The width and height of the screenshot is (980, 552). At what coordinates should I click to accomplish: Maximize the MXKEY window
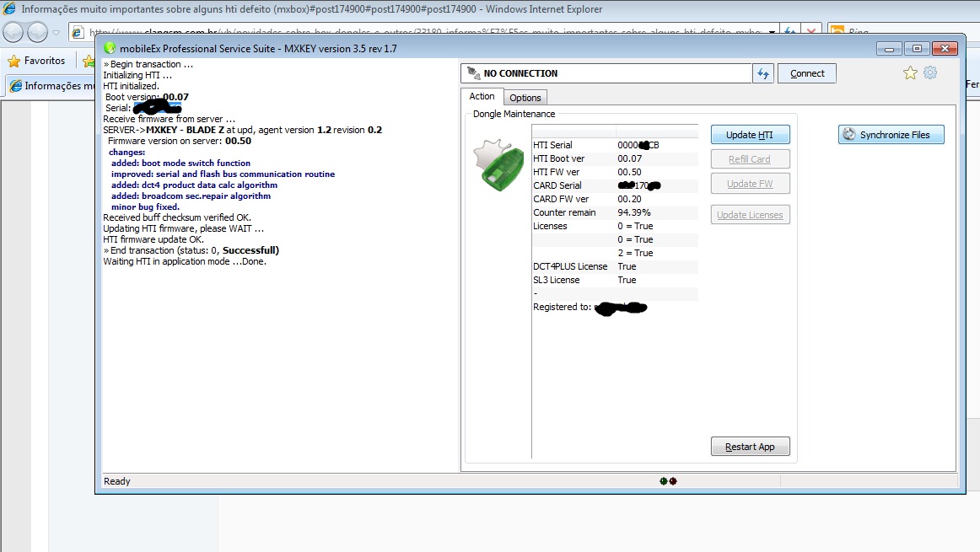[917, 48]
